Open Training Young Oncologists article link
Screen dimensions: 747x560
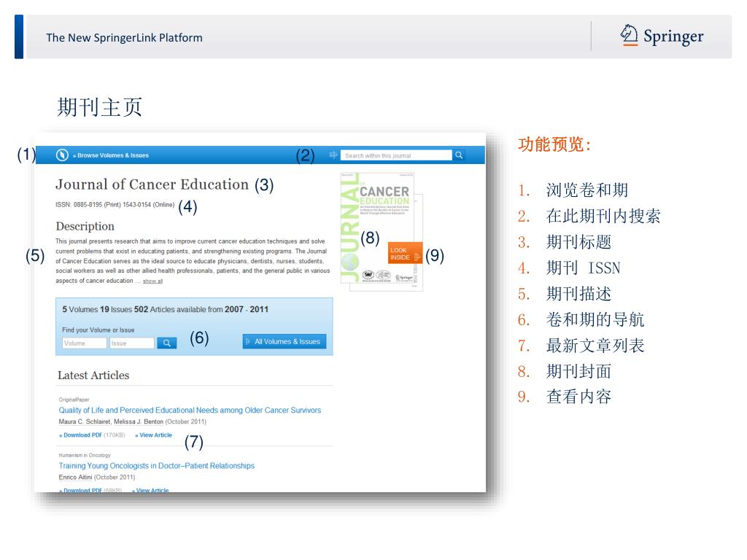coord(156,466)
